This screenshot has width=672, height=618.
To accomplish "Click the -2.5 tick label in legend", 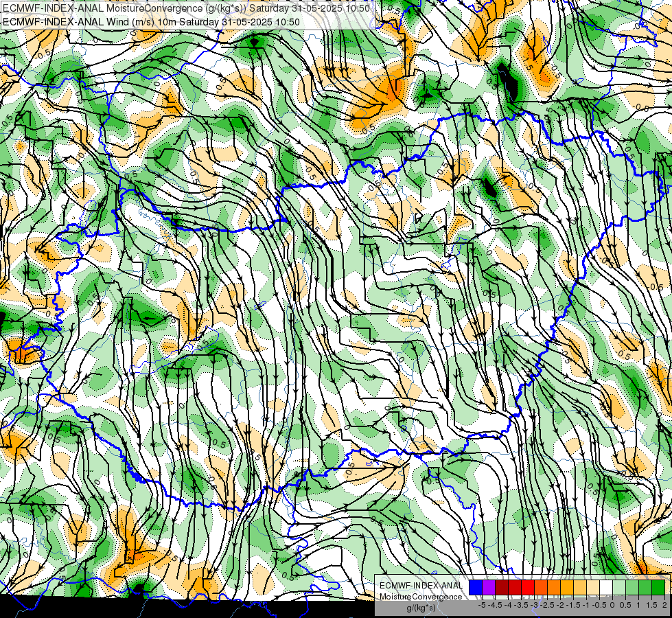I will coord(547,605).
